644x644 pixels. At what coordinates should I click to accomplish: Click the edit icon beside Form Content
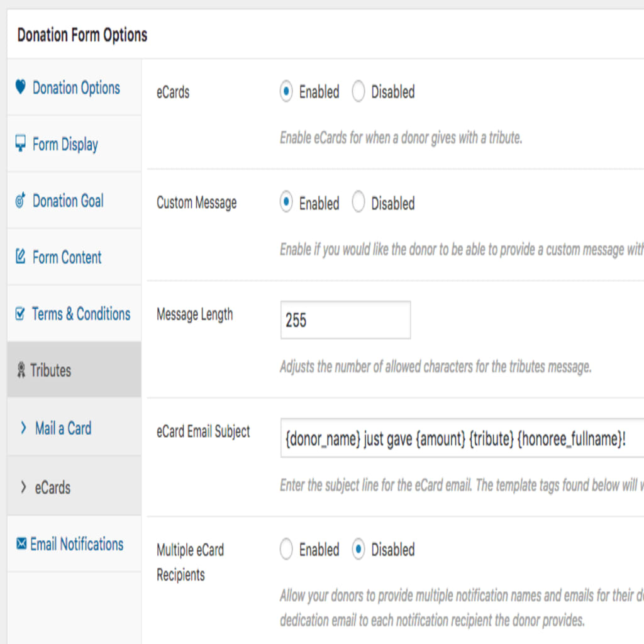[x=21, y=257]
